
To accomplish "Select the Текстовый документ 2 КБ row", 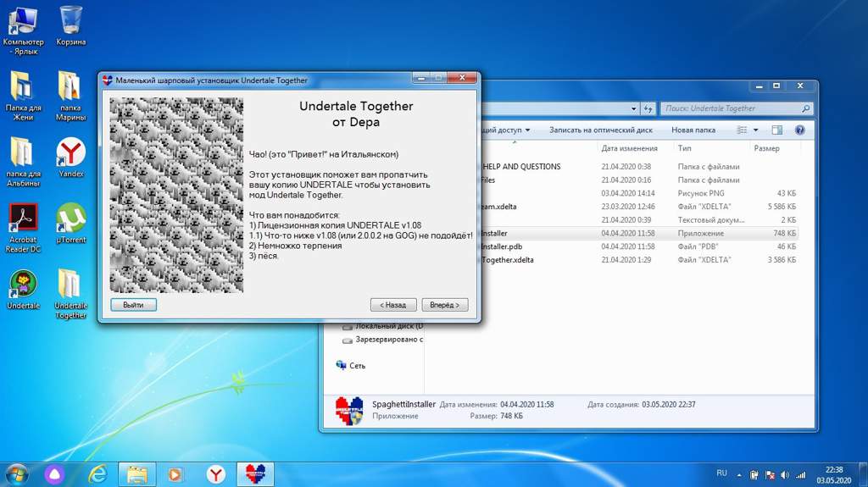I will click(x=639, y=219).
